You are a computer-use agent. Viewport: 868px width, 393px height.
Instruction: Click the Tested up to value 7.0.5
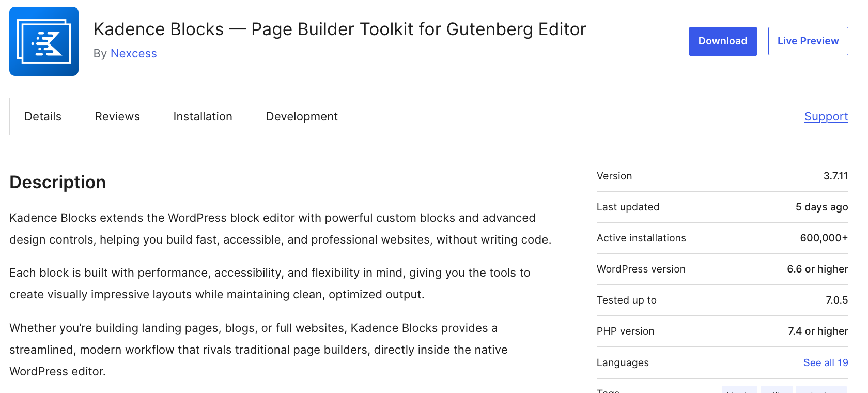[x=837, y=300]
